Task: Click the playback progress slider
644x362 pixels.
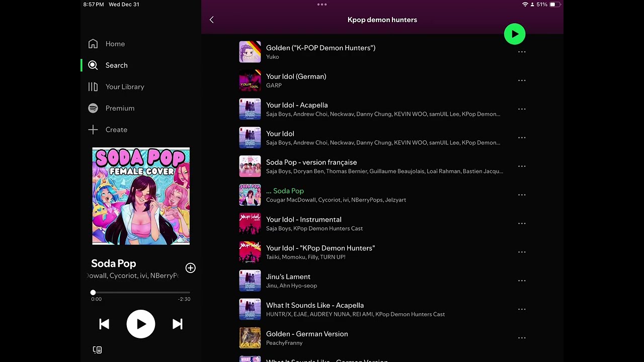Action: [141, 292]
